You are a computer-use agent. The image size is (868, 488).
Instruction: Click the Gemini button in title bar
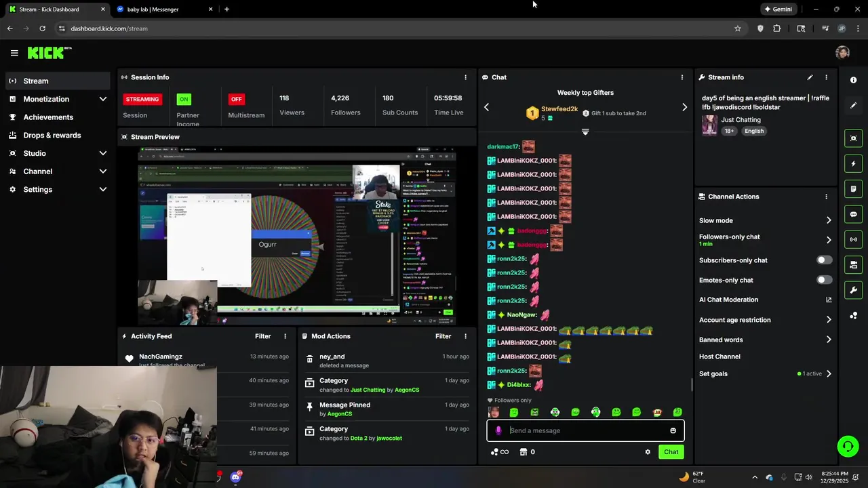[x=778, y=9]
